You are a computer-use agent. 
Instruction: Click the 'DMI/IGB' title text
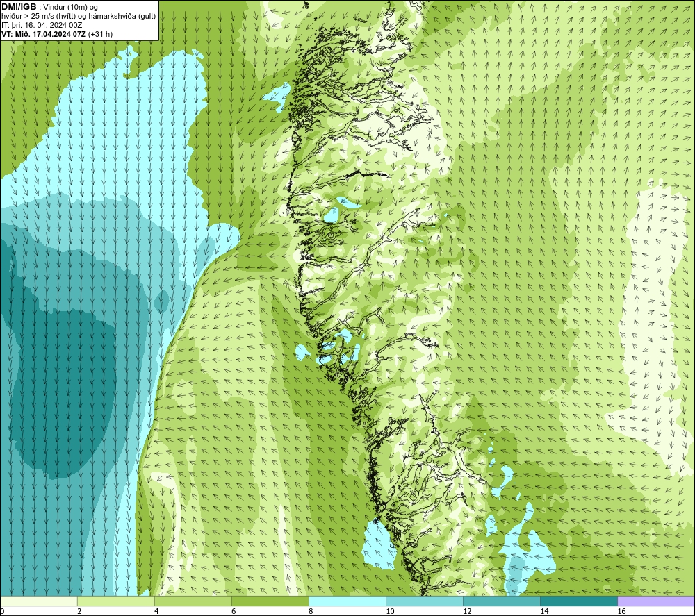[x=19, y=7]
